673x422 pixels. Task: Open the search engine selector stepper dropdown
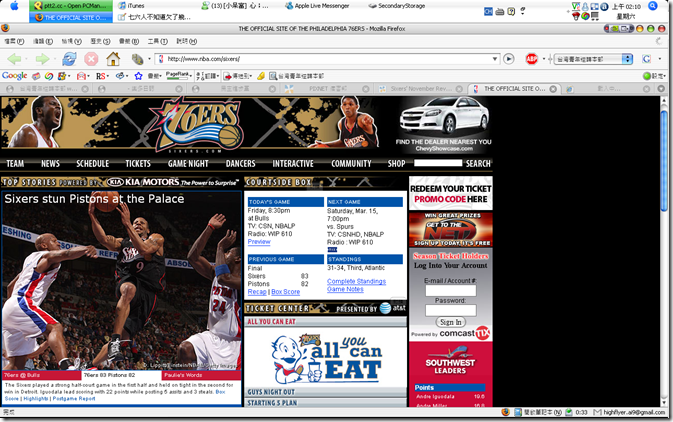click(628, 59)
